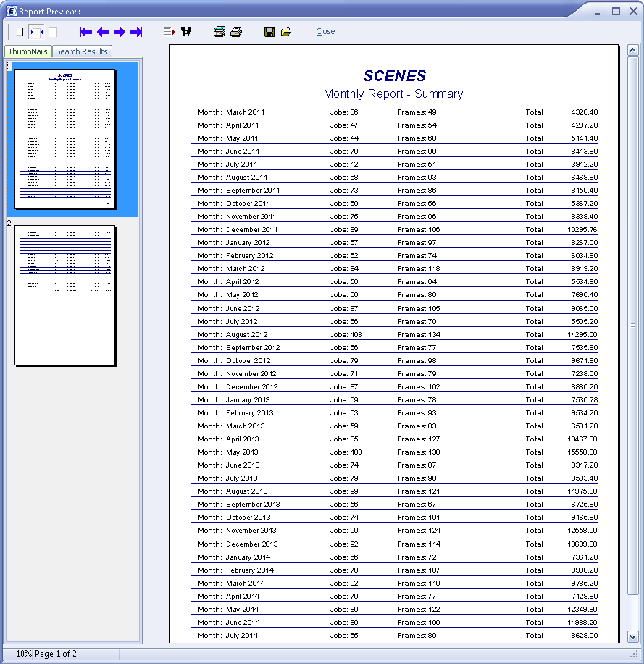The image size is (644, 664).
Task: Click the binoculars search icon
Action: click(186, 32)
